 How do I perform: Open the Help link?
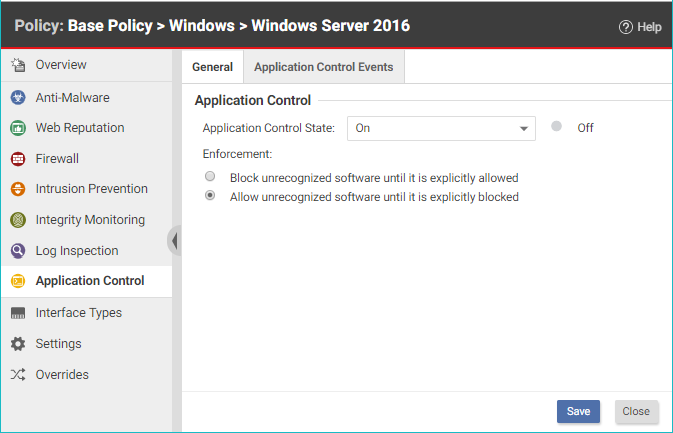point(640,27)
